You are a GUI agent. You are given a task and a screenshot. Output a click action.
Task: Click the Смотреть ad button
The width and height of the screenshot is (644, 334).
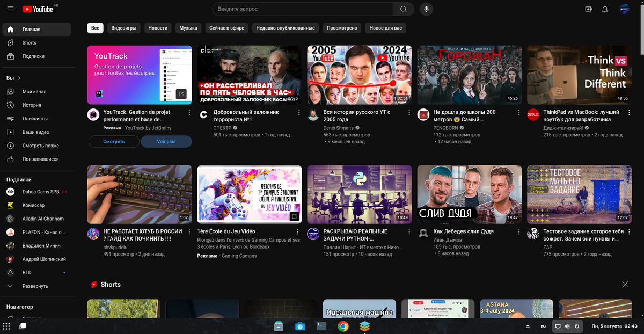pos(114,142)
